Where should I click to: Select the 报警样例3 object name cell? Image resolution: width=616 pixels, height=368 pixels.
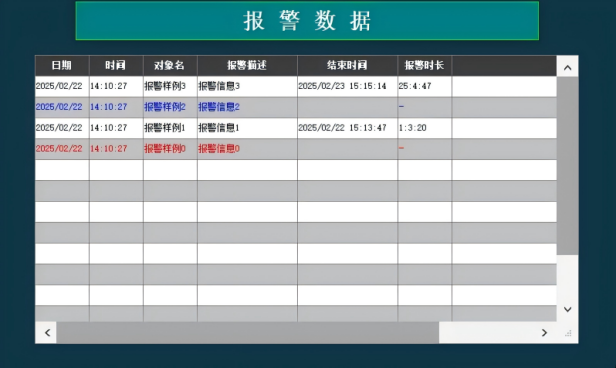170,86
